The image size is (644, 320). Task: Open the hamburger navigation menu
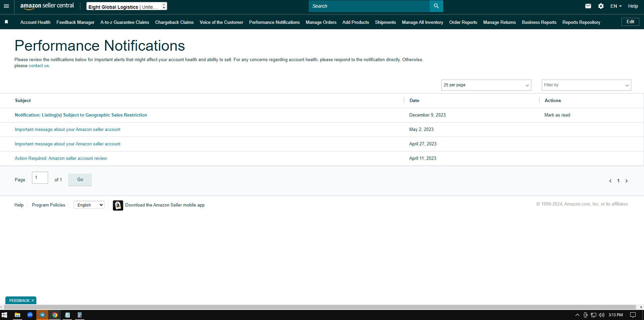click(6, 6)
